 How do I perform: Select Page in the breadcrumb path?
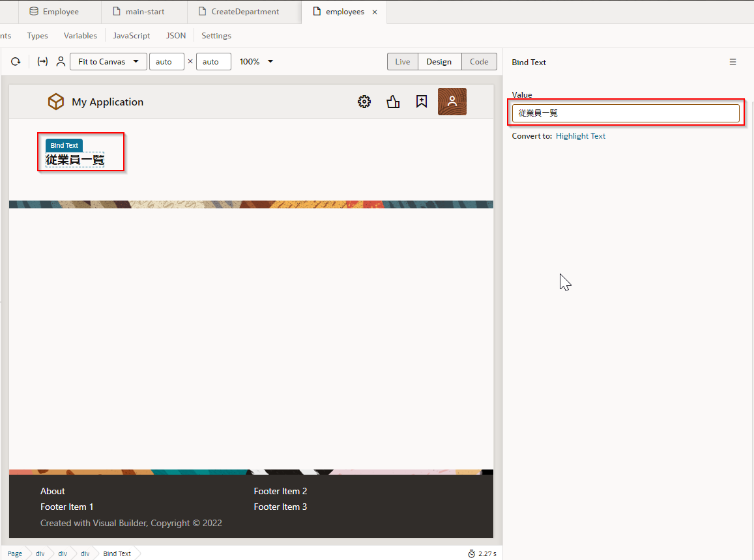coord(14,553)
